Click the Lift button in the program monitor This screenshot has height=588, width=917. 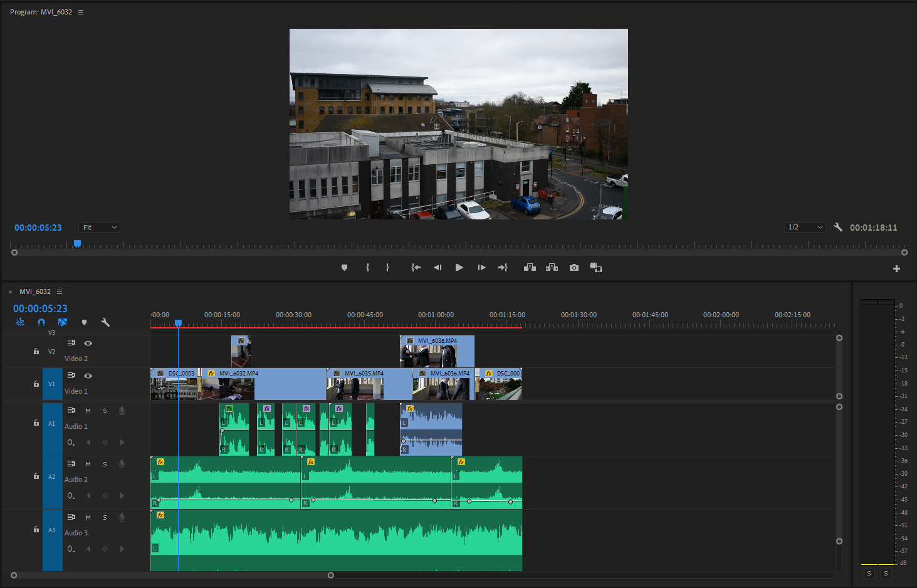point(530,268)
